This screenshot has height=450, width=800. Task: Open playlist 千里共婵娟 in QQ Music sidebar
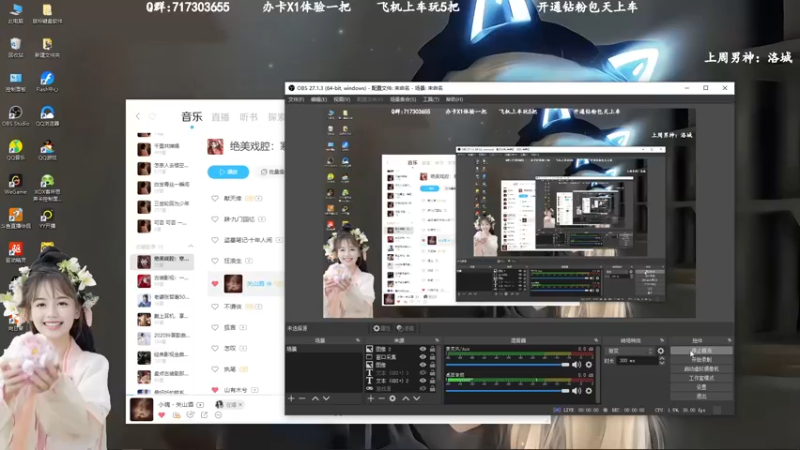[162, 148]
